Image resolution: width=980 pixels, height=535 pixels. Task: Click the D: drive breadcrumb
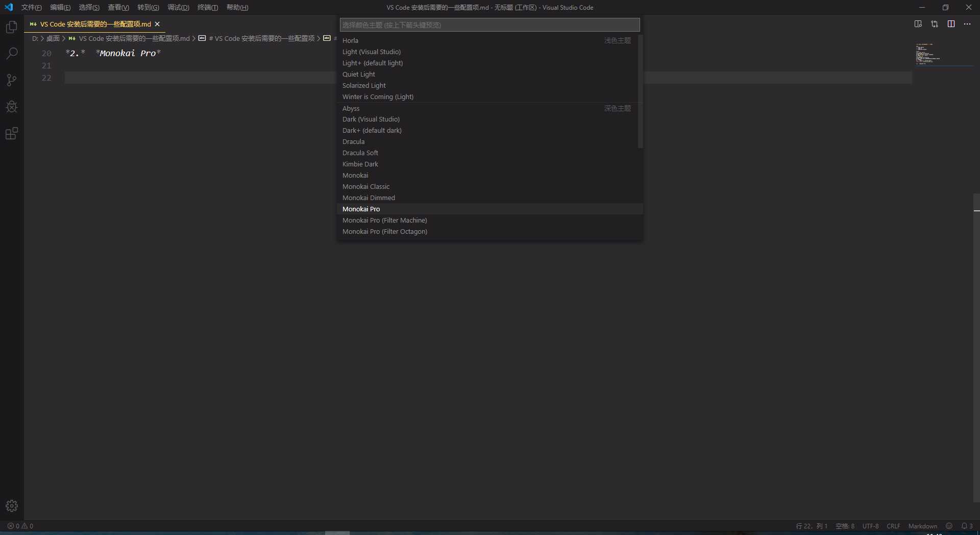point(35,38)
